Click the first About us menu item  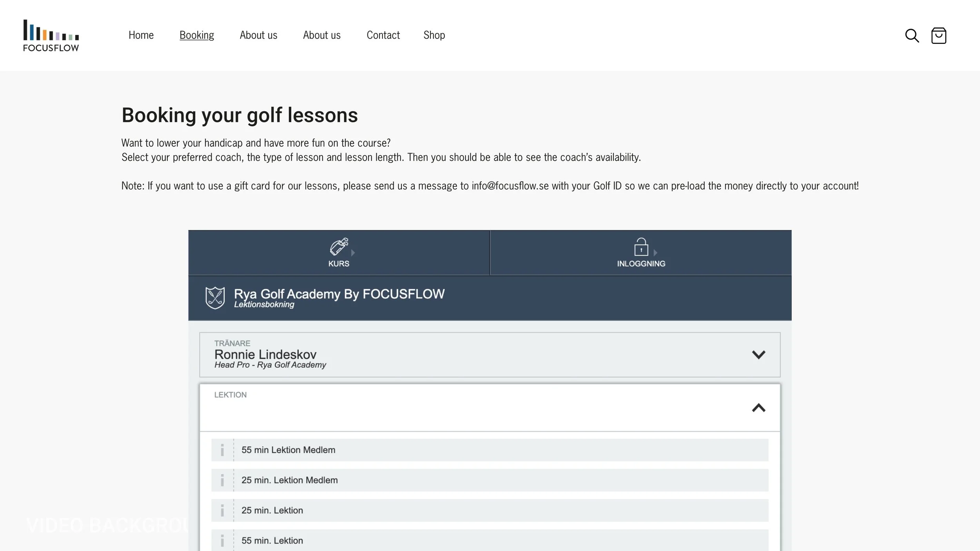tap(258, 35)
